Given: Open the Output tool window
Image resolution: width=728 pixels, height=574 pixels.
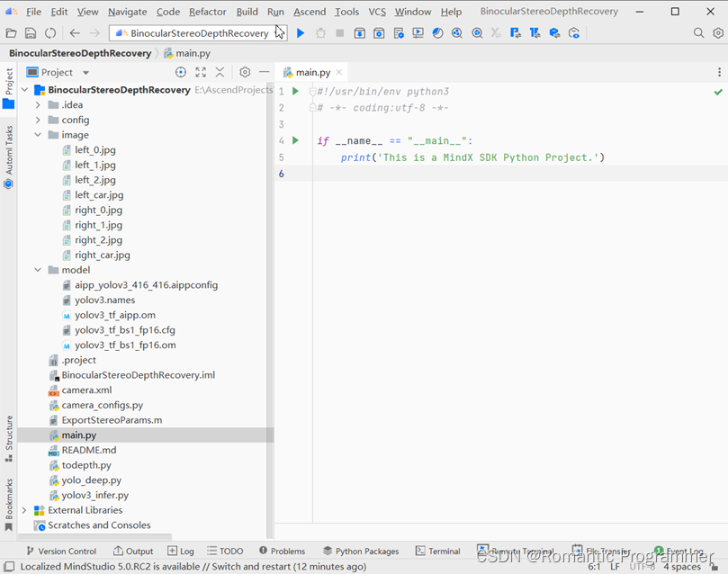Looking at the screenshot, I should click(x=133, y=551).
